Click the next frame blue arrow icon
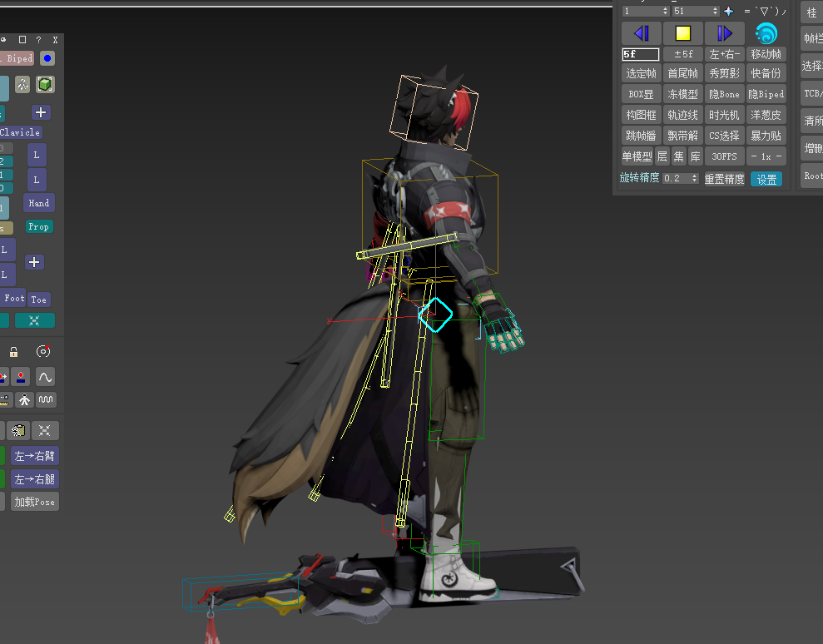Image resolution: width=823 pixels, height=644 pixels. 724,32
